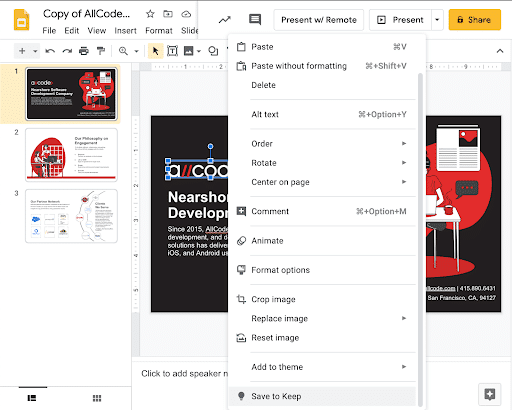
Task: Open the Google Slides home icon
Action: [21, 20]
